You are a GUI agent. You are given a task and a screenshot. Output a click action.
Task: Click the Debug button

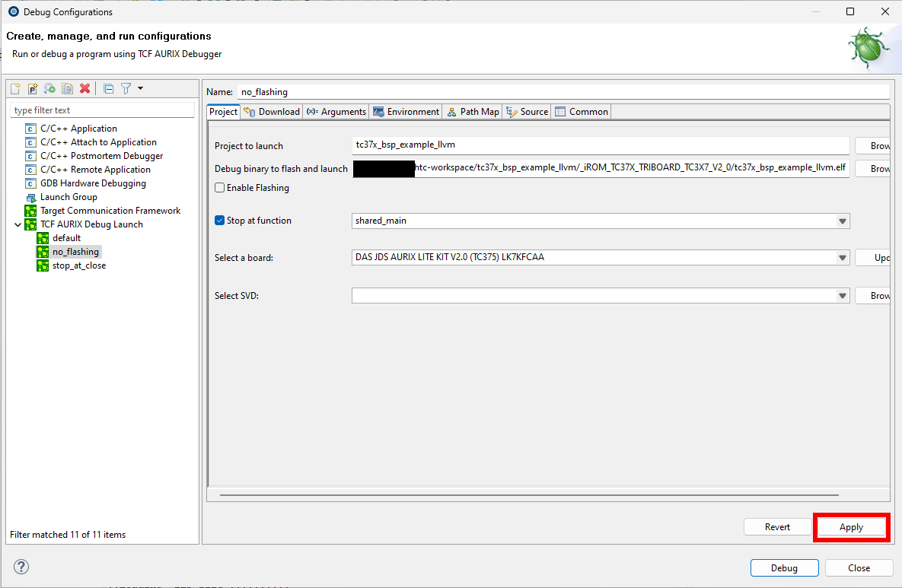click(x=784, y=568)
